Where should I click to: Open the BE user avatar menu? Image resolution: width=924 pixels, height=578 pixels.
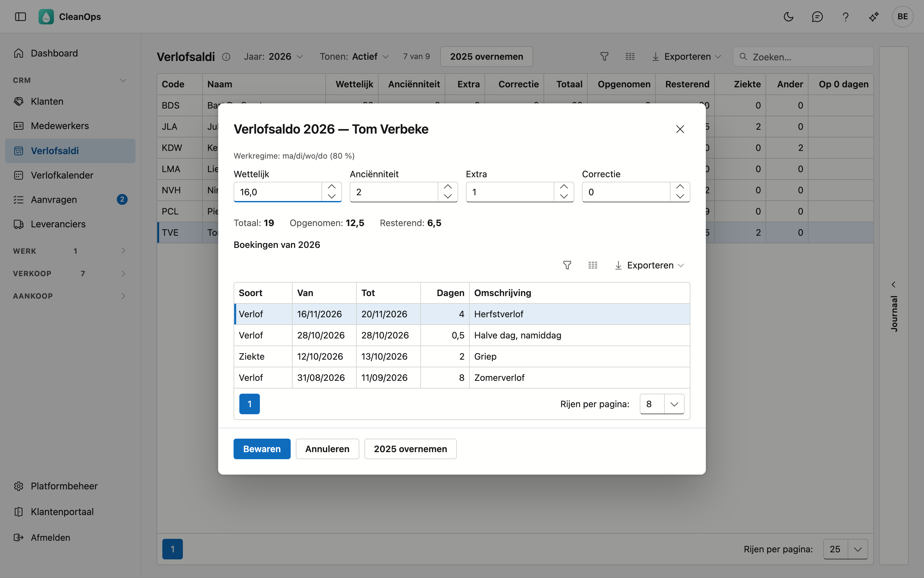click(x=903, y=16)
